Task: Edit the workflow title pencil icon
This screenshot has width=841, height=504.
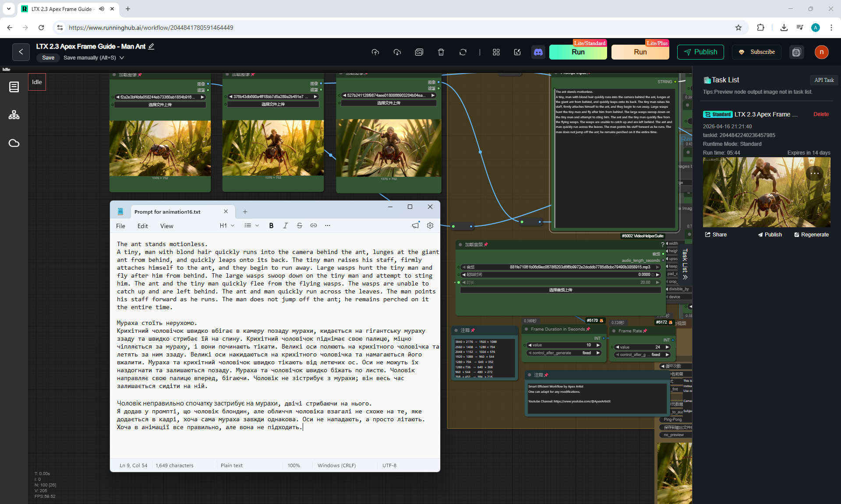Action: click(x=152, y=46)
